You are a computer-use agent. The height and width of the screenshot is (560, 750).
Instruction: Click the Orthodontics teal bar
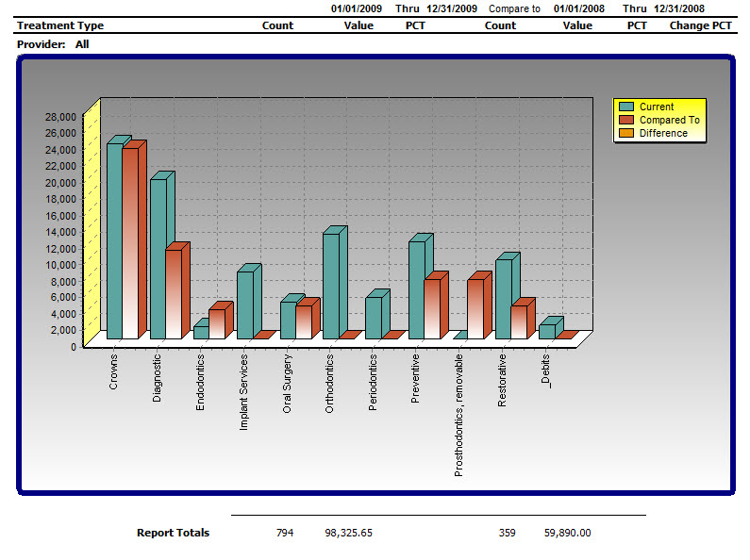point(331,287)
